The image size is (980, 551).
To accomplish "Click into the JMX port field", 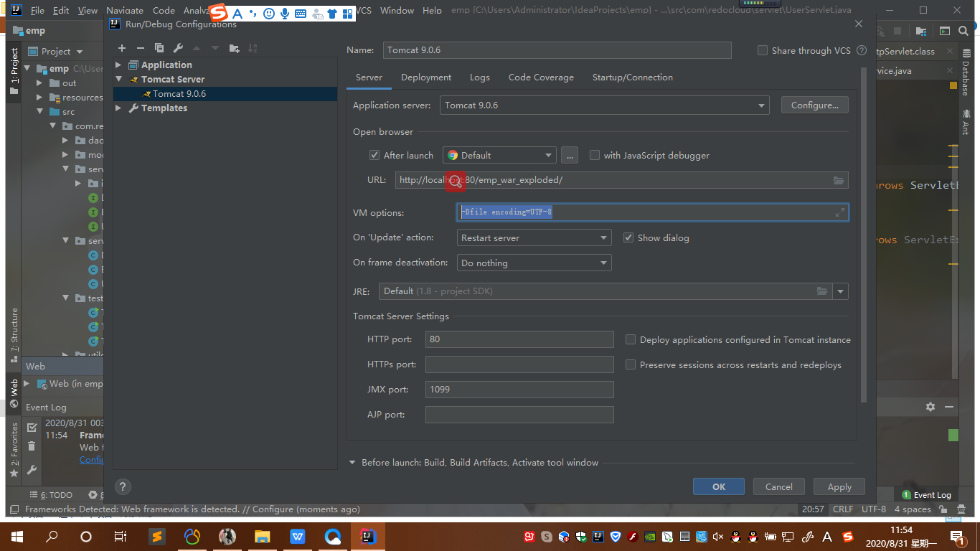I will tap(519, 390).
